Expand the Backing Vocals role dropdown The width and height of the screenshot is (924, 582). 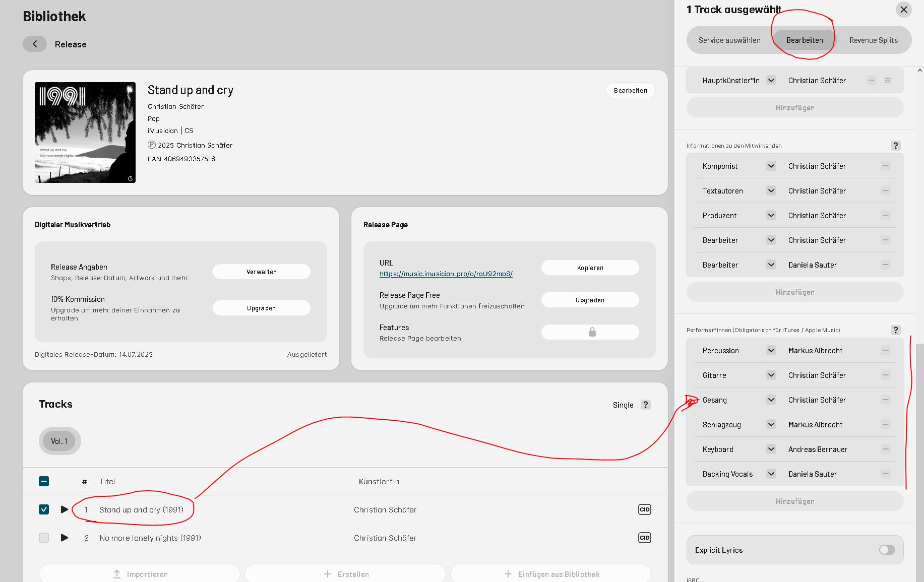coord(771,474)
